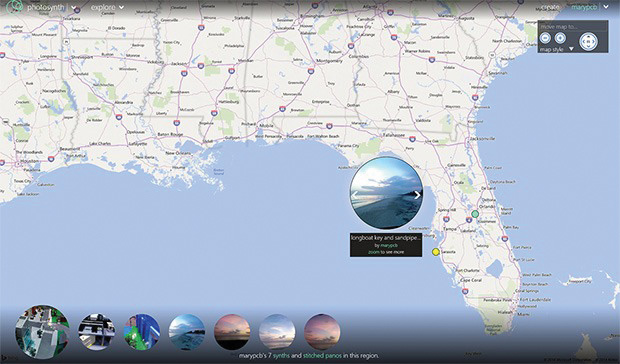Screen dimensions: 620x364
Task: Click the Photosynth logo icon
Action: [x=15, y=6]
